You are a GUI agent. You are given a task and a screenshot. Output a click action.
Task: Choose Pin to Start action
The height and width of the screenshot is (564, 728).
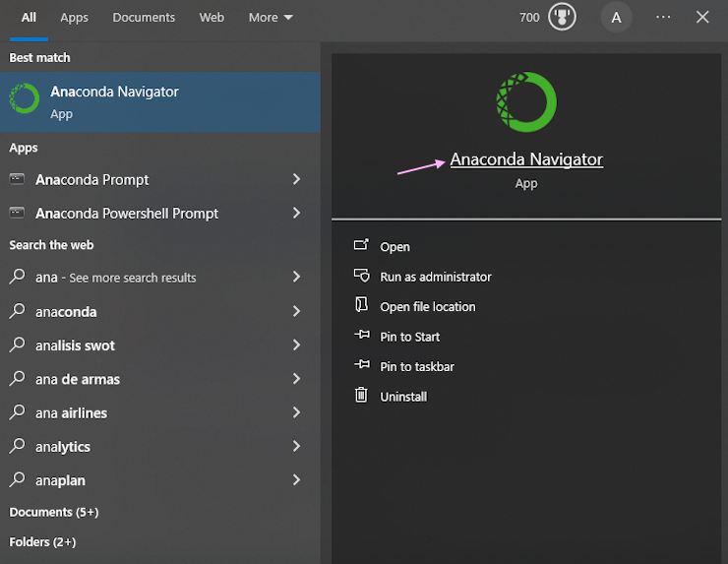(x=409, y=337)
